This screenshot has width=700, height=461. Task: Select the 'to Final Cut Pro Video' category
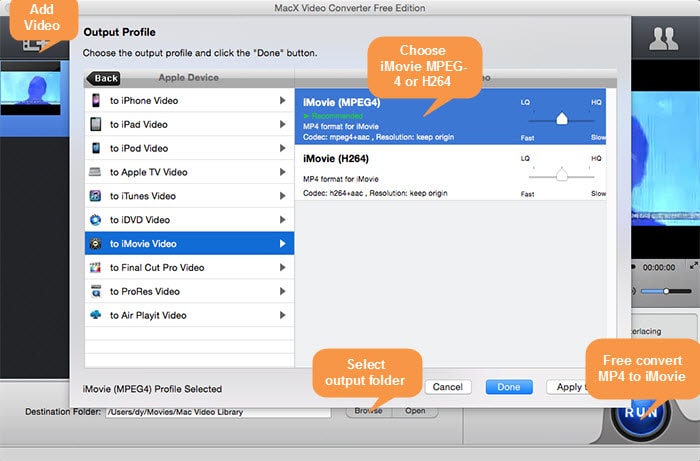(x=189, y=267)
